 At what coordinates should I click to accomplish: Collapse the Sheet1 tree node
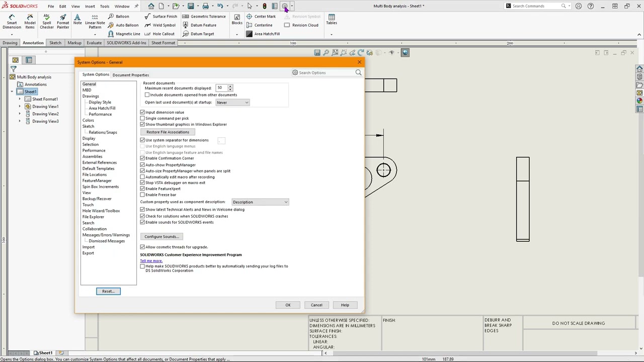point(12,92)
